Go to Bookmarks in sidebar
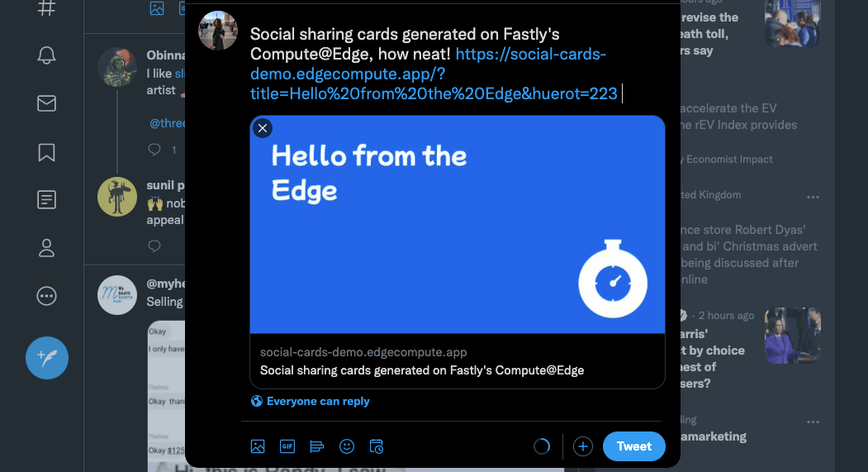Screen dimensions: 868x472 pos(47,152)
